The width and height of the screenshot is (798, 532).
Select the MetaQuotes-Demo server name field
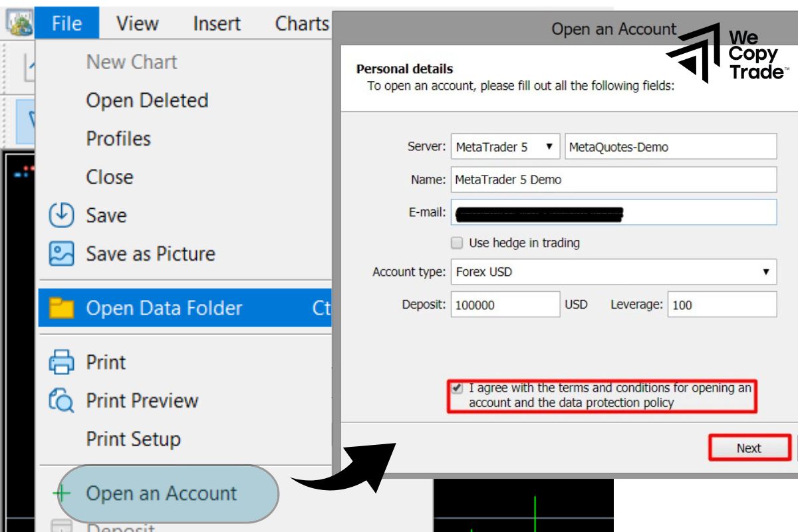[x=672, y=147]
